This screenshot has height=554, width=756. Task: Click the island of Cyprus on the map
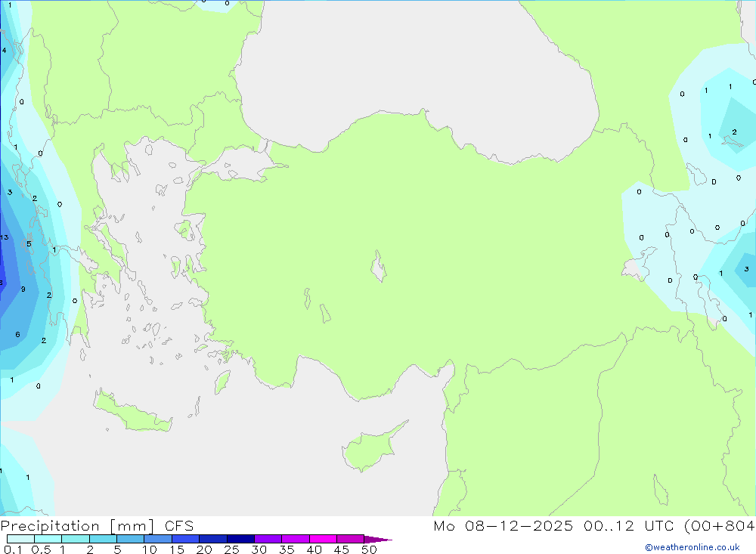(x=371, y=448)
